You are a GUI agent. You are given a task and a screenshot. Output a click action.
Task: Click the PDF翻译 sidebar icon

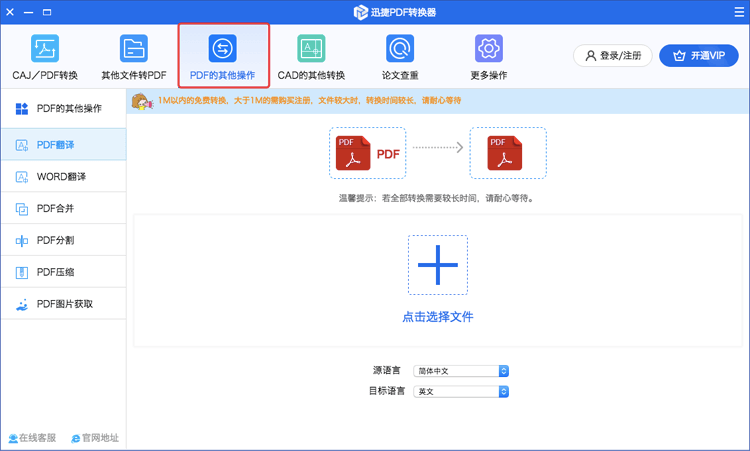tap(22, 145)
